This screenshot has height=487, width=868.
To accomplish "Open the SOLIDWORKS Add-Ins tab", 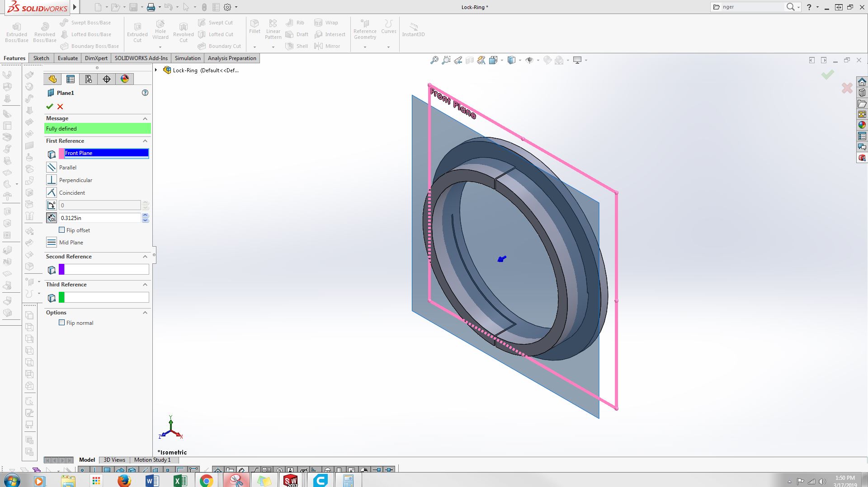I will point(141,58).
